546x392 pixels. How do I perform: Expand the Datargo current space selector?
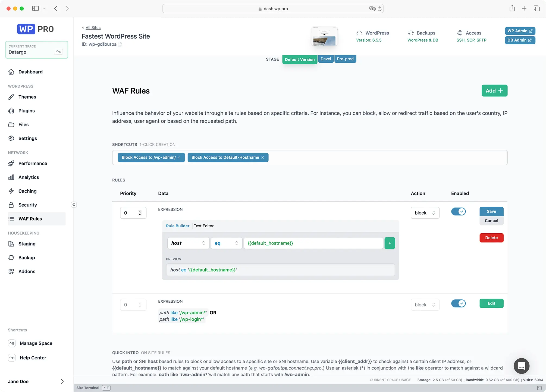tap(37, 50)
